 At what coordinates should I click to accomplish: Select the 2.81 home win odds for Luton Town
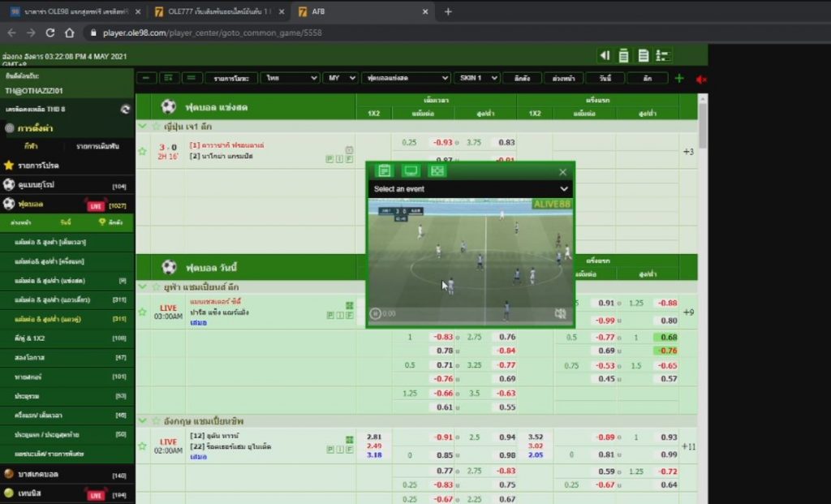374,437
